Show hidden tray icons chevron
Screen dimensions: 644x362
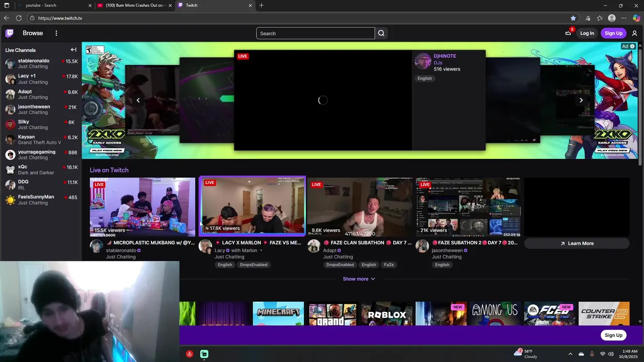point(570,354)
